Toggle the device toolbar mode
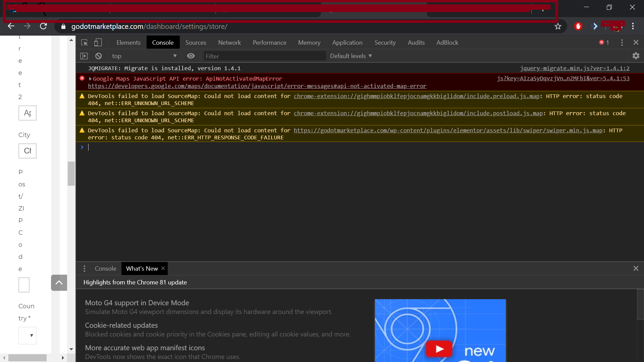Viewport: 644px width, 362px height. pyautogui.click(x=97, y=43)
